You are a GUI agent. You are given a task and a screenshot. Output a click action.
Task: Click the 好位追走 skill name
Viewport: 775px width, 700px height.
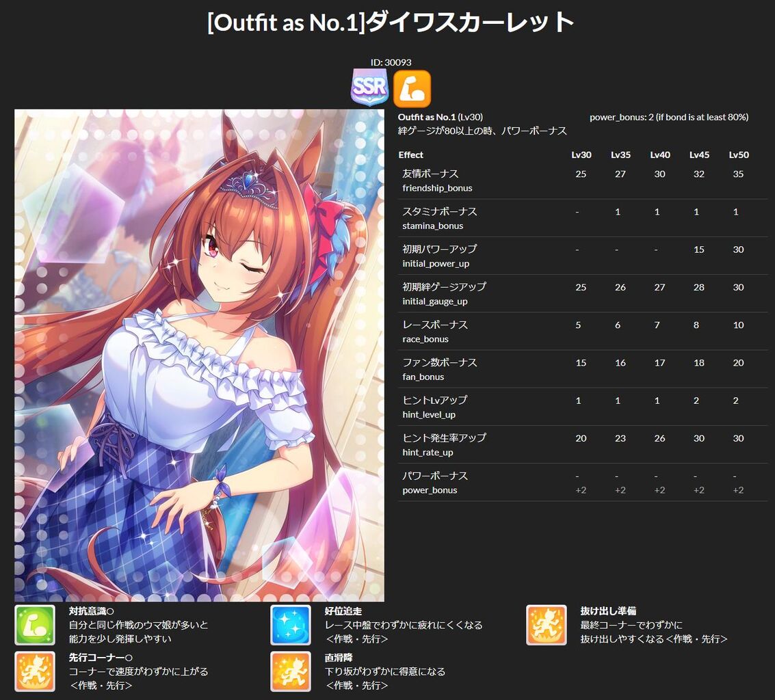(343, 611)
